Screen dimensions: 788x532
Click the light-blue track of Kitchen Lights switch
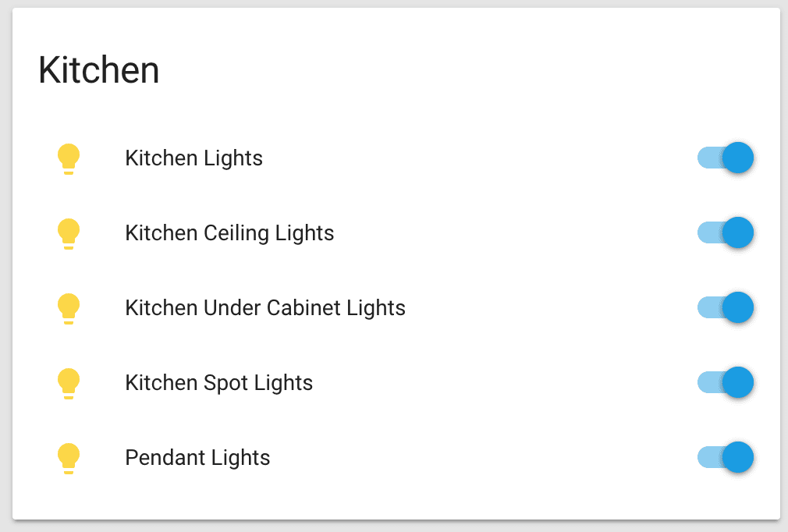click(708, 158)
